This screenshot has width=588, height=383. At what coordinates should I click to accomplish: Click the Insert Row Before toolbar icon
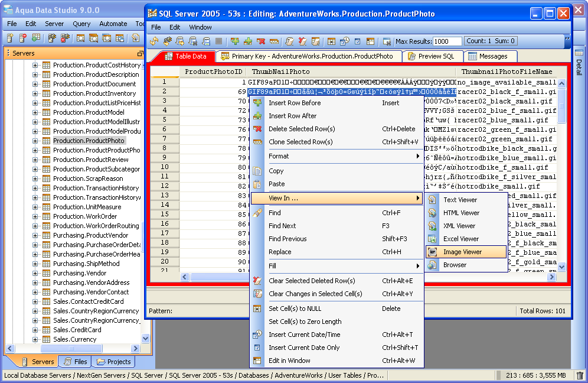click(235, 41)
